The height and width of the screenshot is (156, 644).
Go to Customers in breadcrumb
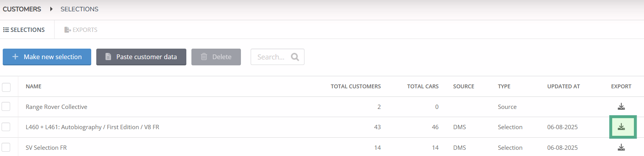pyautogui.click(x=22, y=9)
